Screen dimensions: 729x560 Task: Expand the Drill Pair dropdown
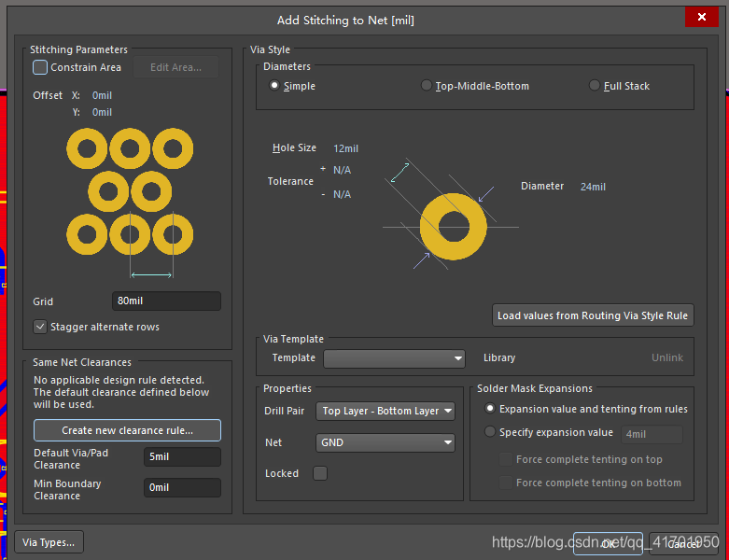pos(386,411)
